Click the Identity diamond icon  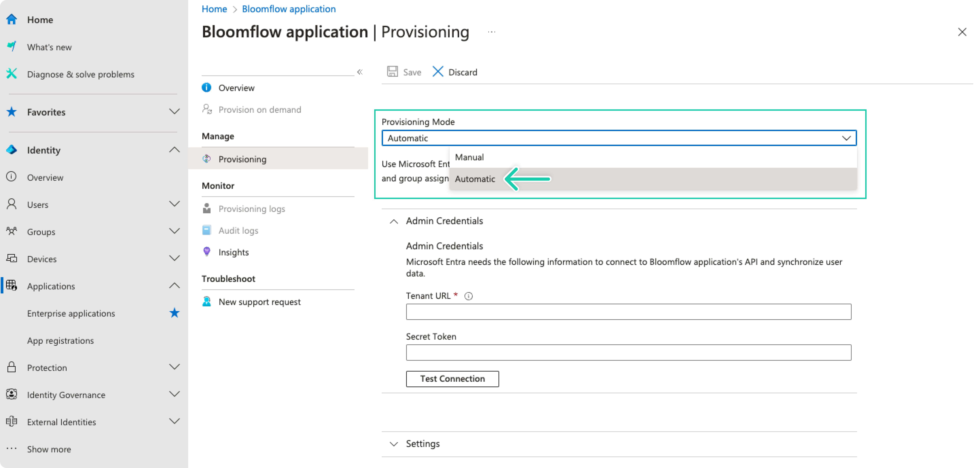point(12,150)
